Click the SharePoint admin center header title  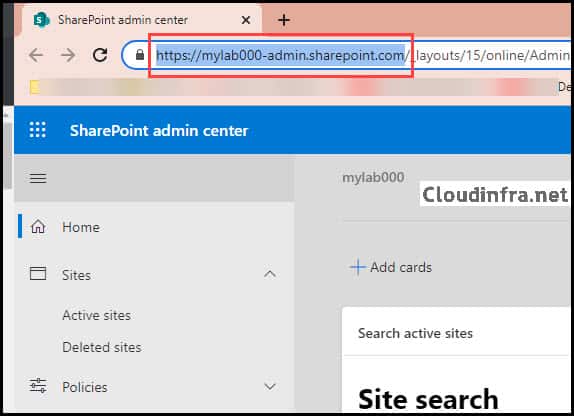[x=159, y=130]
